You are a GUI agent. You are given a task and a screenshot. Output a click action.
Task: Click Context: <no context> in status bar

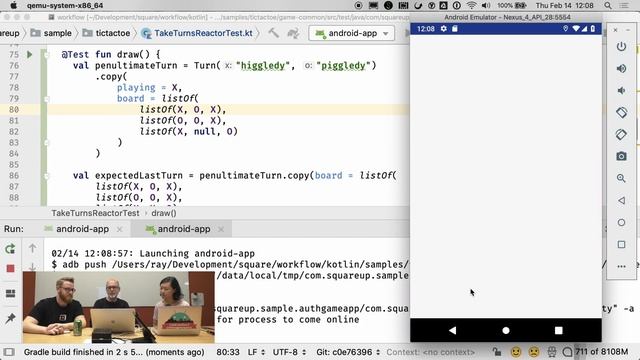coord(431,352)
